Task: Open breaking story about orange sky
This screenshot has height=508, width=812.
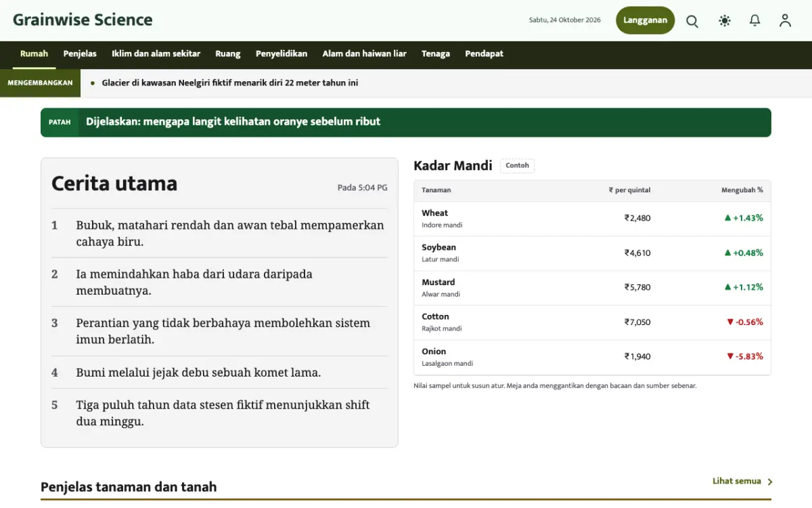Action: point(233,122)
